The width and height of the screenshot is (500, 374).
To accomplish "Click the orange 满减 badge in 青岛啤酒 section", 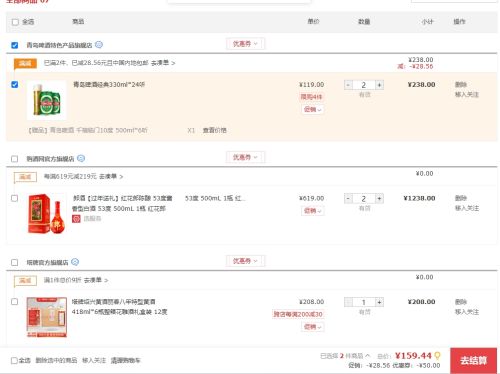I will coord(25,63).
